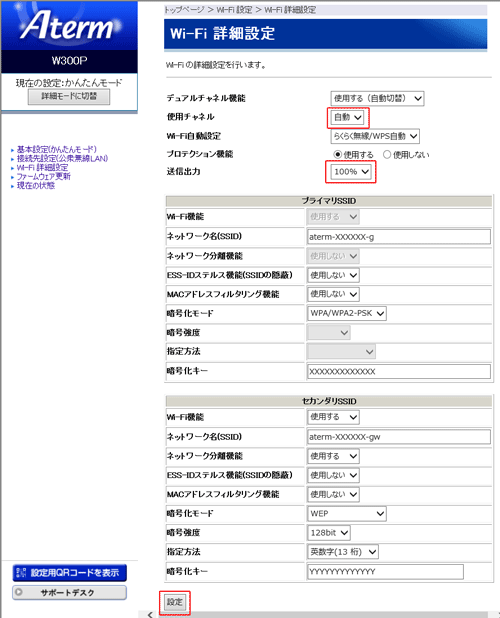Click Wi-Fi 設定 breadcrumb link
Viewport: 500px width, 618px height.
coord(234,10)
